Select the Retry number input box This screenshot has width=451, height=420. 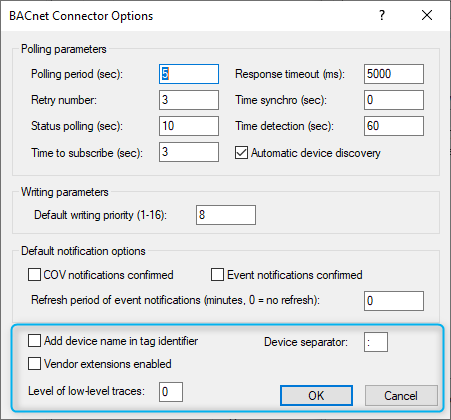click(189, 100)
